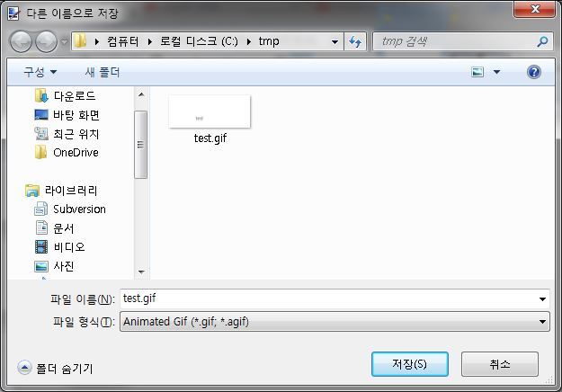This screenshot has width=562, height=392.
Task: Click the folder icon in the address bar
Action: [81, 41]
